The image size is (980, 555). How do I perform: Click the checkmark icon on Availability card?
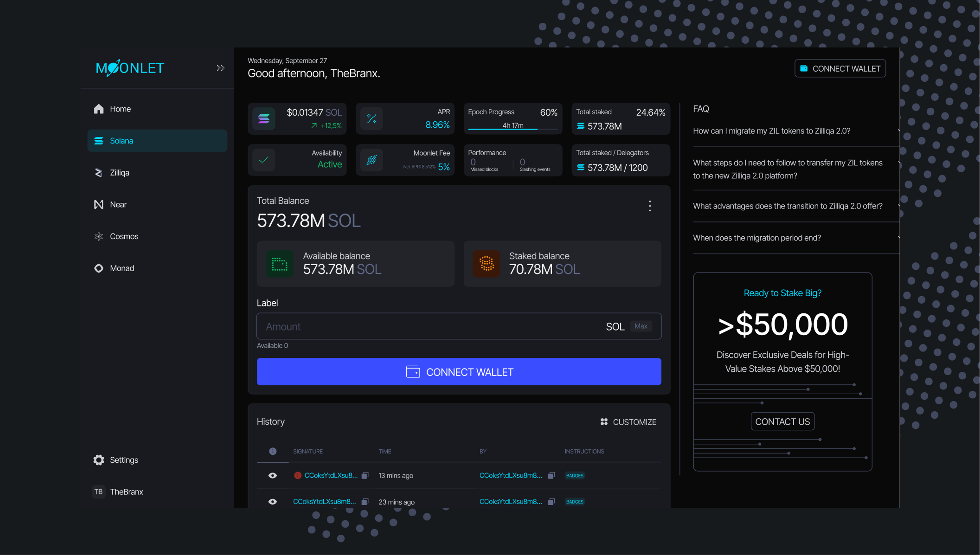pos(264,160)
